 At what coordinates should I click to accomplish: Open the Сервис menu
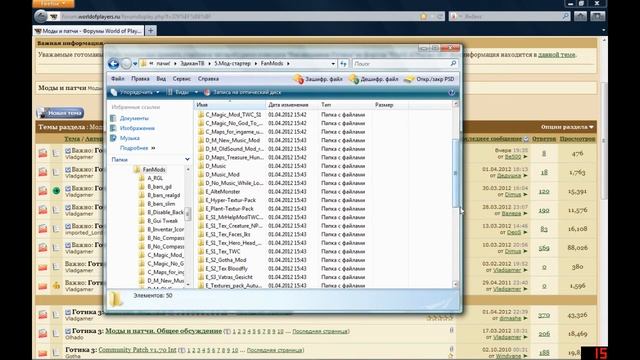(182, 79)
